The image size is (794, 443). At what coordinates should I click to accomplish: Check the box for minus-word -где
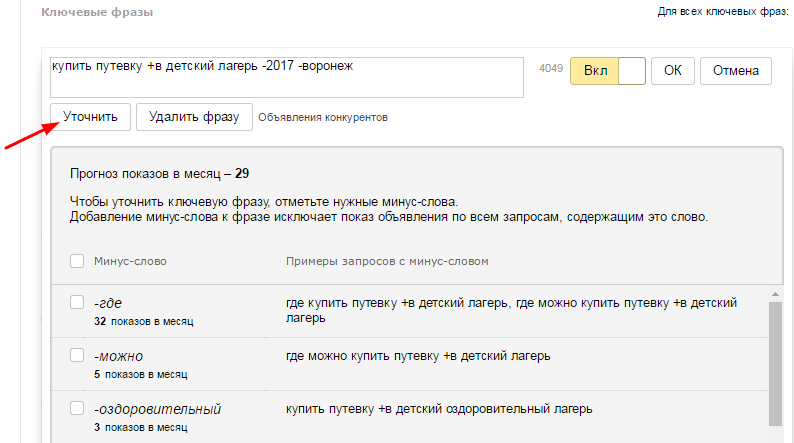(x=77, y=302)
